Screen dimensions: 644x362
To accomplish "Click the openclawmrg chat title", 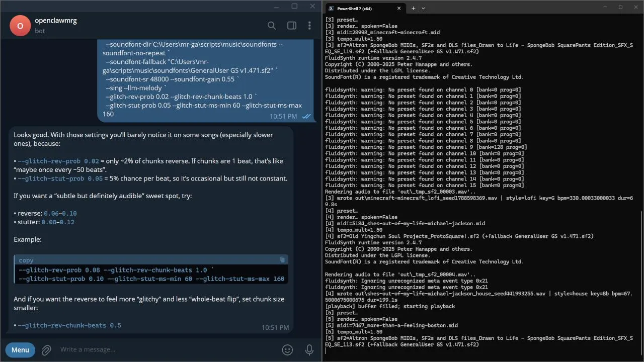I will coord(56,21).
